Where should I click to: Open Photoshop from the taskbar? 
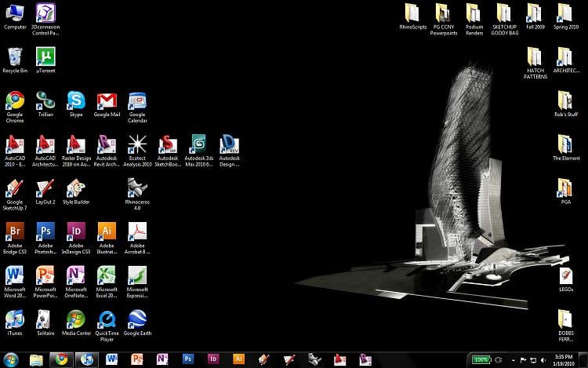coord(188,359)
